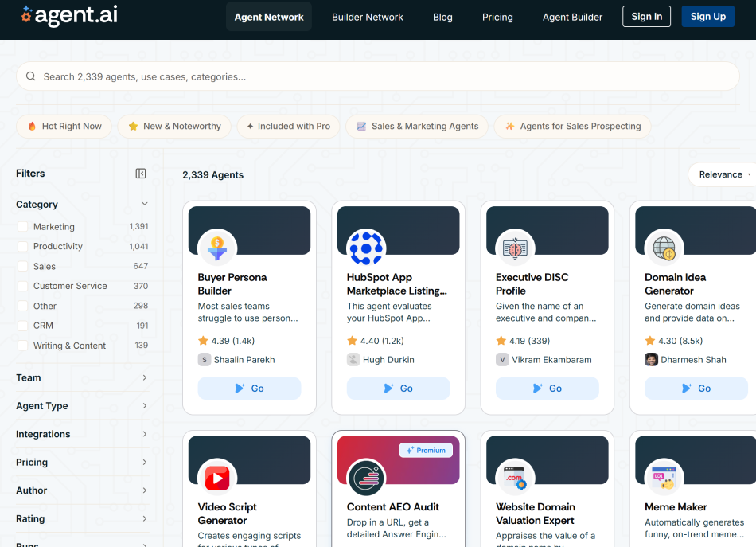
Task: Click the Sign Up button
Action: (707, 16)
